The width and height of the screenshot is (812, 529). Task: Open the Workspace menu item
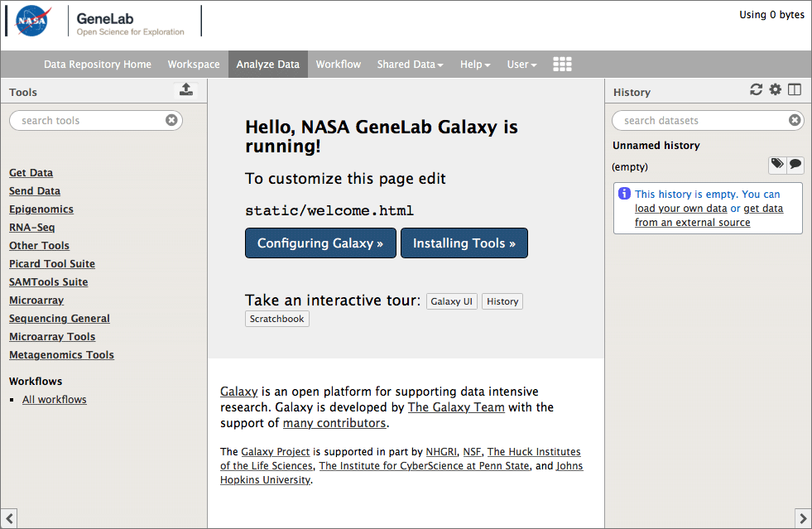pyautogui.click(x=194, y=65)
